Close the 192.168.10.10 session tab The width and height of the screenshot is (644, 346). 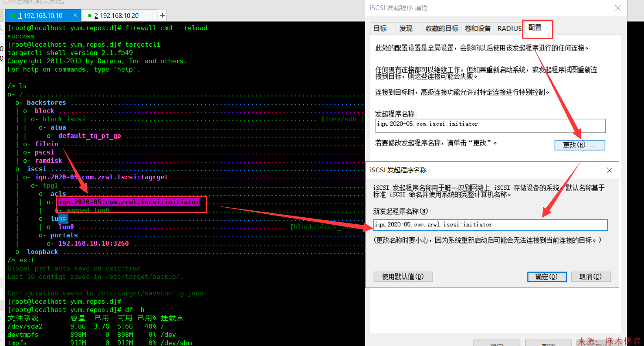pos(75,15)
